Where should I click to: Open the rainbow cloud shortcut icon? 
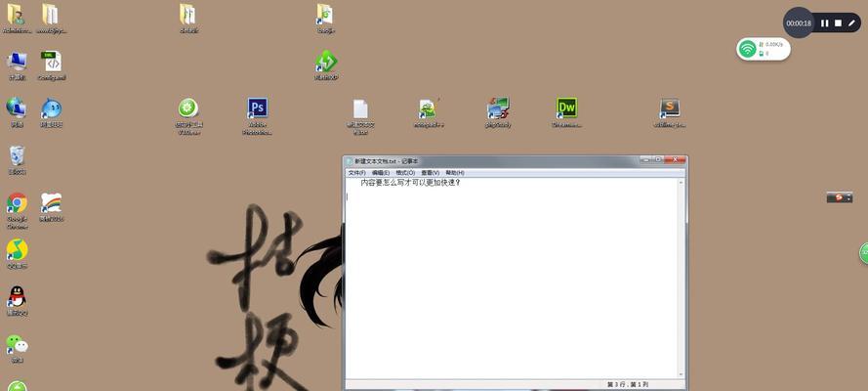52,203
